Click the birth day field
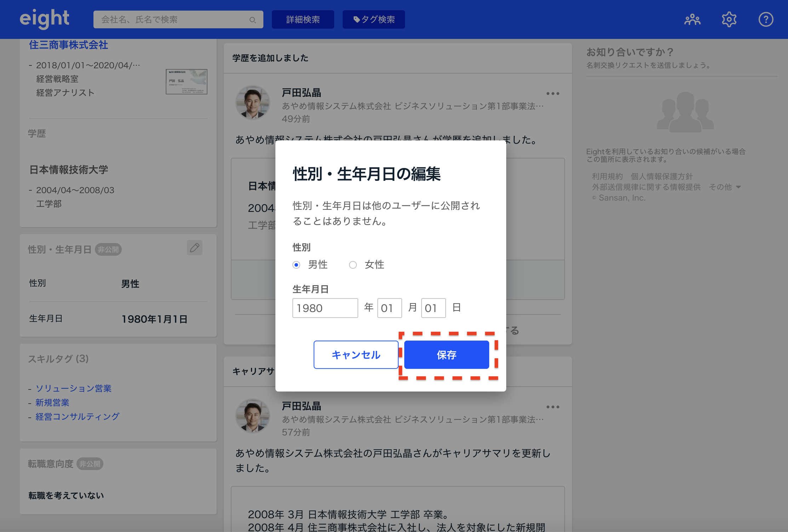Image resolution: width=788 pixels, height=532 pixels. (433, 308)
